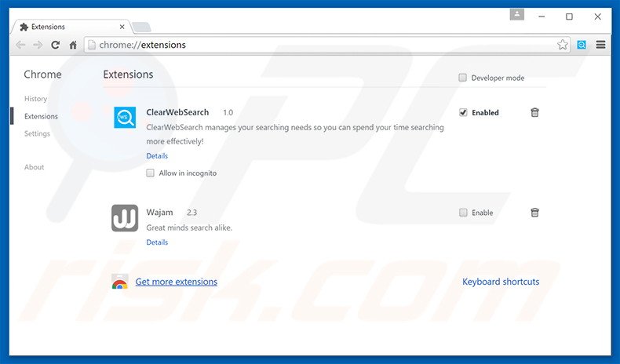Check Enable for Wajam
Viewport: 620px width, 364px height.
(x=463, y=213)
